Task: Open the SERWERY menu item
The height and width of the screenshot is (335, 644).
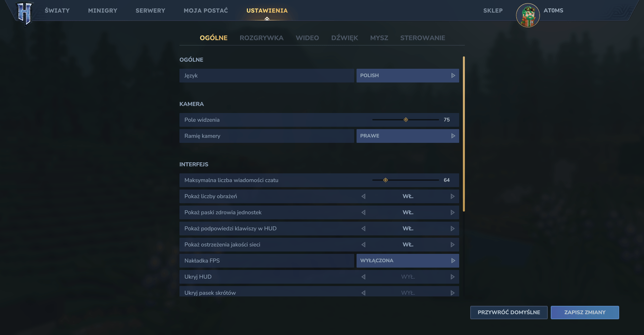Action: click(x=150, y=11)
